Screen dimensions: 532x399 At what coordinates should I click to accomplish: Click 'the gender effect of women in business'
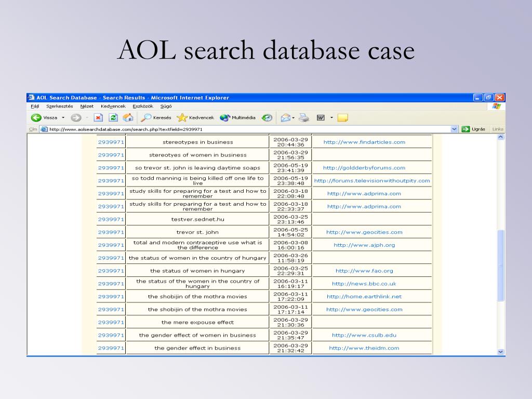point(197,335)
